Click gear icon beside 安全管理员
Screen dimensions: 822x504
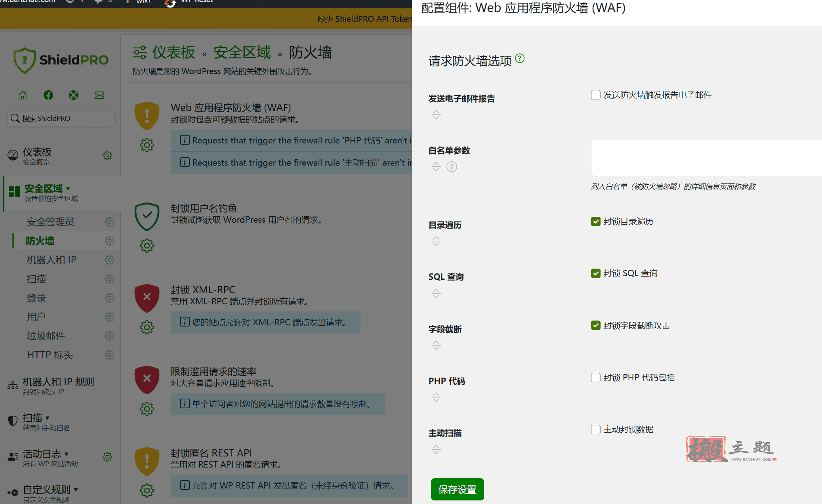(x=110, y=222)
